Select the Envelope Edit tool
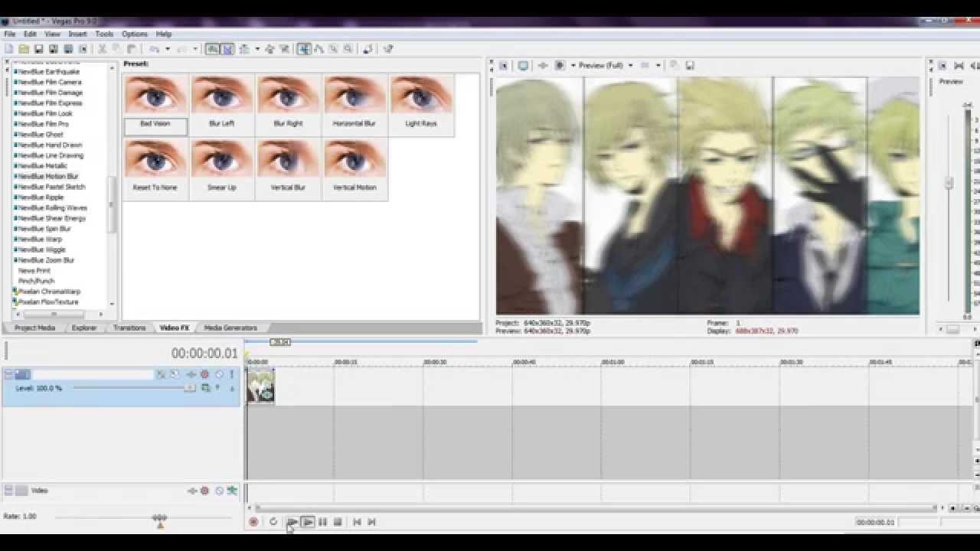980x551 pixels. 318,49
